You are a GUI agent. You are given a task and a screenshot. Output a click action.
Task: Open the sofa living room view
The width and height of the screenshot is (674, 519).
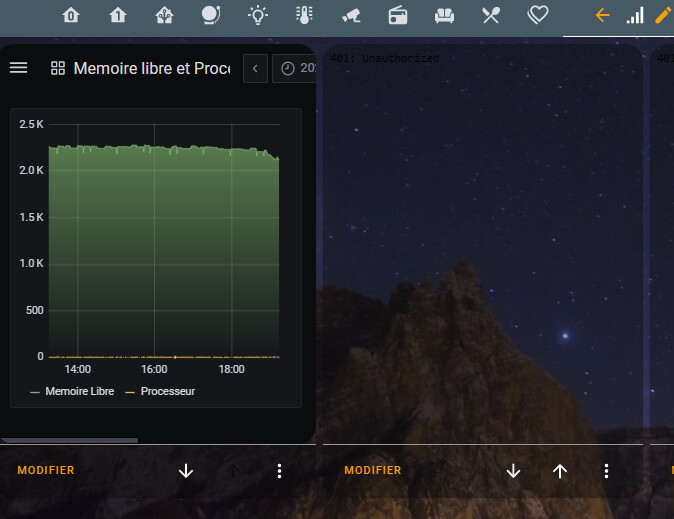[x=445, y=15]
